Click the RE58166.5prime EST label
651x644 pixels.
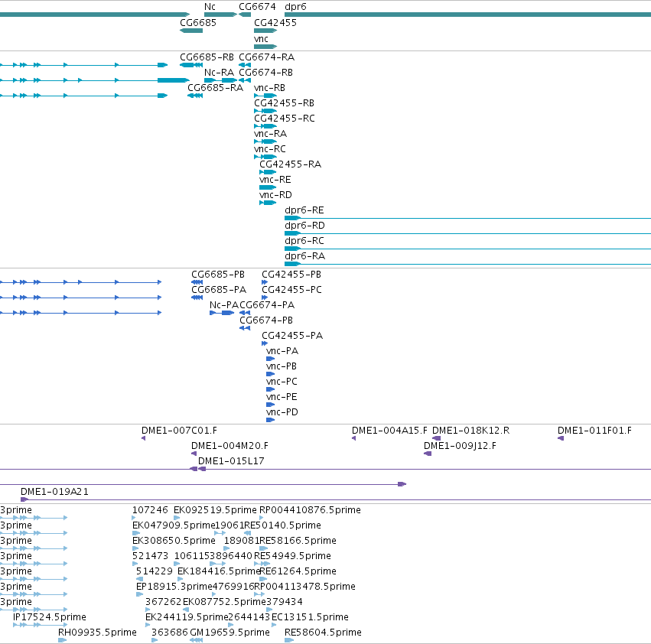[x=298, y=541]
